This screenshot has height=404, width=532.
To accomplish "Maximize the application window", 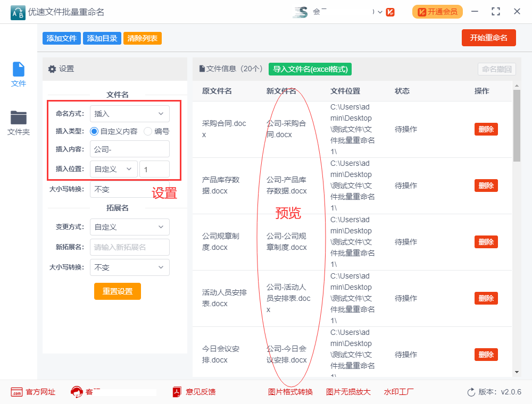I will point(496,12).
